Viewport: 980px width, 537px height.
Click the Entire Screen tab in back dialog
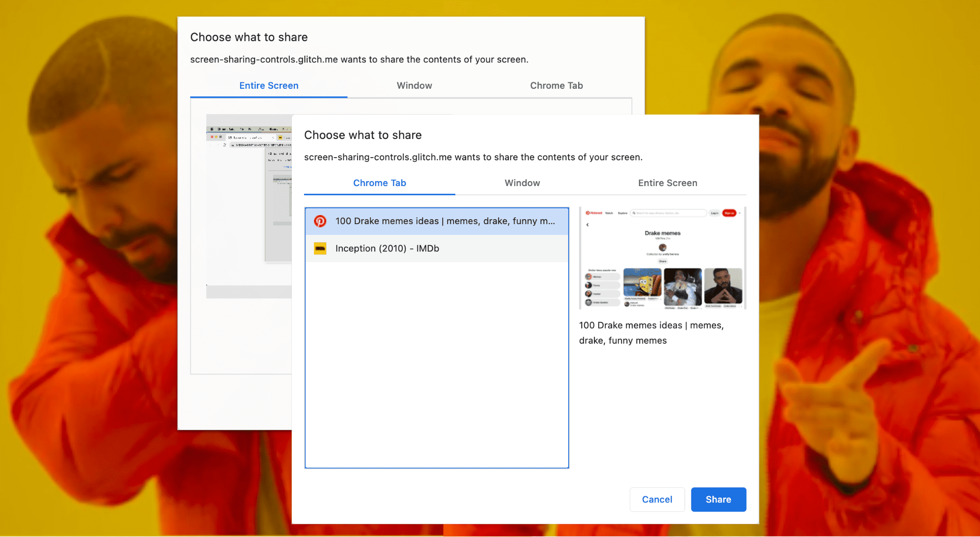pos(269,85)
